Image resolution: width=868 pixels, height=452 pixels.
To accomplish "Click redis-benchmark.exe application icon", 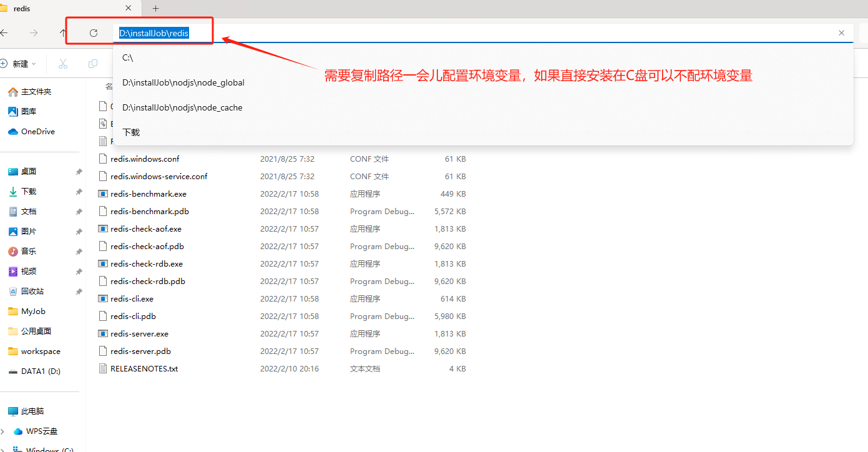I will pos(103,194).
